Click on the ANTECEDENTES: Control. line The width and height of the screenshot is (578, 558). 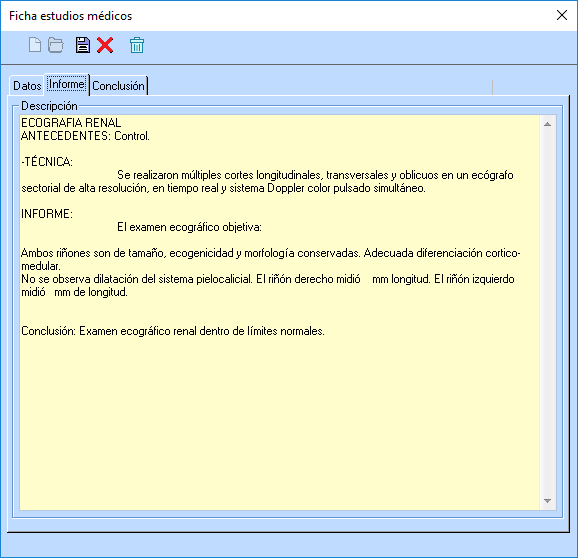coord(85,136)
